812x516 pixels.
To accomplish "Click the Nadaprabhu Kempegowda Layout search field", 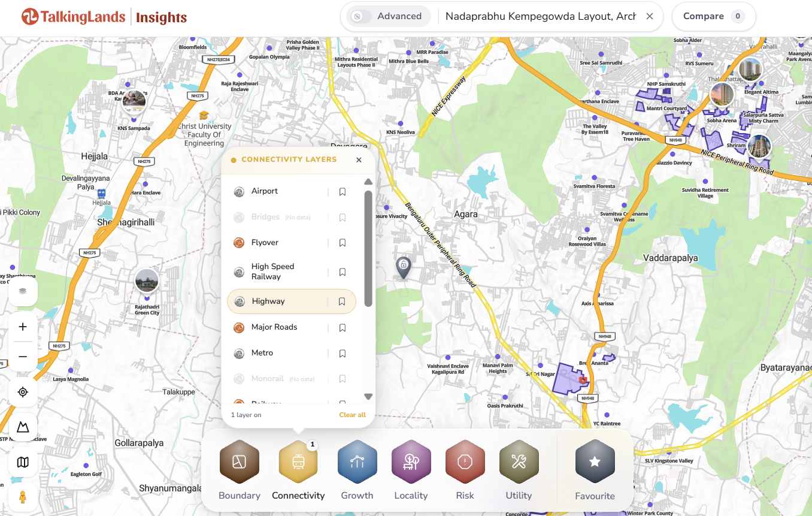I will click(540, 16).
